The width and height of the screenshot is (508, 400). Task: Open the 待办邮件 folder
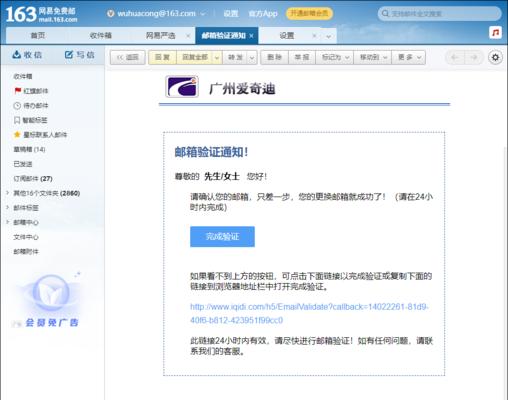(x=36, y=106)
